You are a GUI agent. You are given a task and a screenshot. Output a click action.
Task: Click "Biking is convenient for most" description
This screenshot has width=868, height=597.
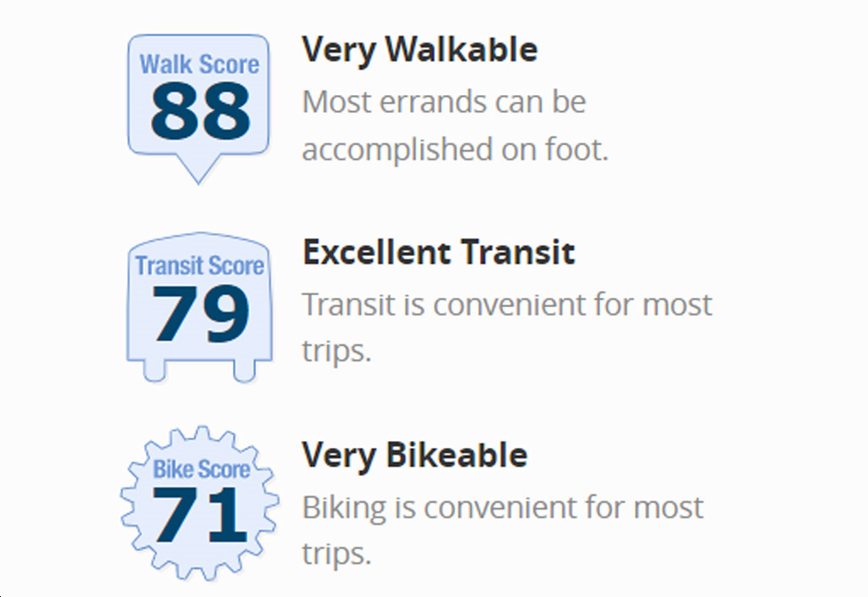pyautogui.click(x=503, y=508)
